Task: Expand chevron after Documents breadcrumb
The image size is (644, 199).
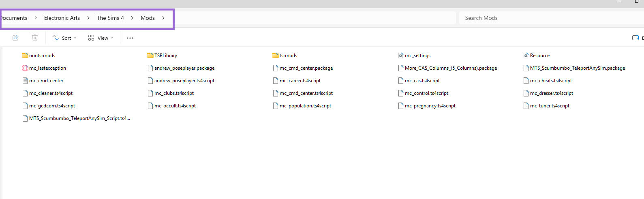Action: pyautogui.click(x=36, y=18)
